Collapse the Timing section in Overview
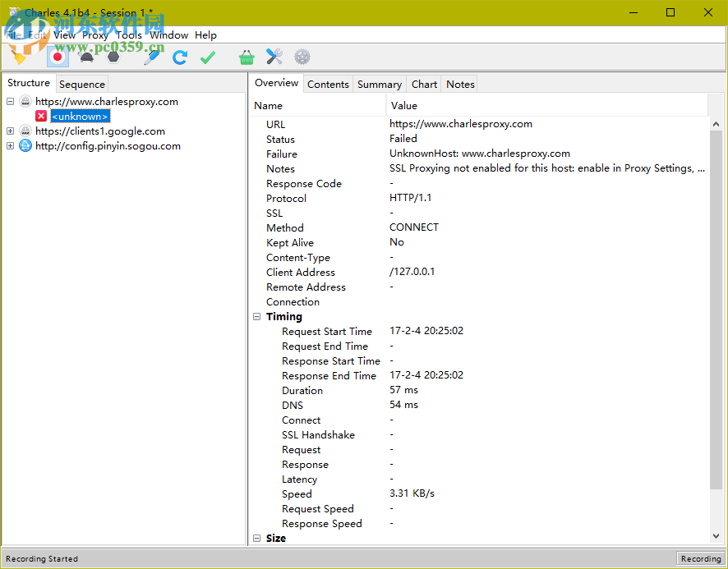 (256, 316)
